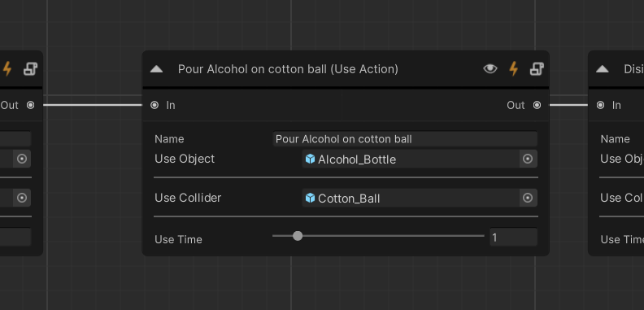Click lightning bolt icon on left-side node
This screenshot has height=310, width=644.
pos(7,68)
